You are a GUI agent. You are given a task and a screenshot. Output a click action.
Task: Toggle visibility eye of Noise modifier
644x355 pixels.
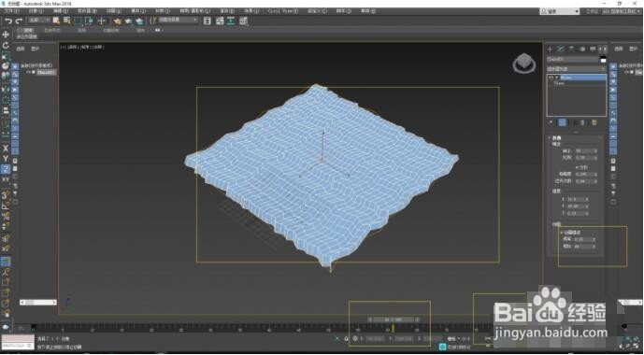[551, 78]
